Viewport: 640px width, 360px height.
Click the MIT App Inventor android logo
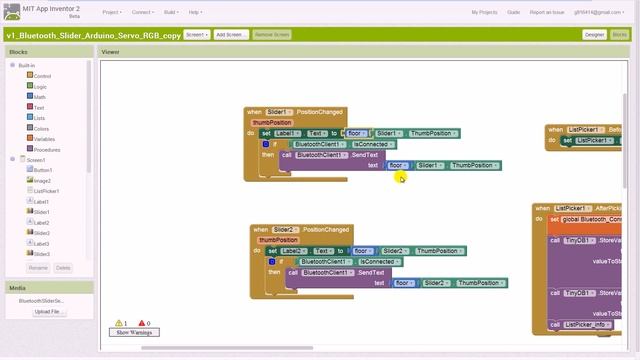[12, 12]
